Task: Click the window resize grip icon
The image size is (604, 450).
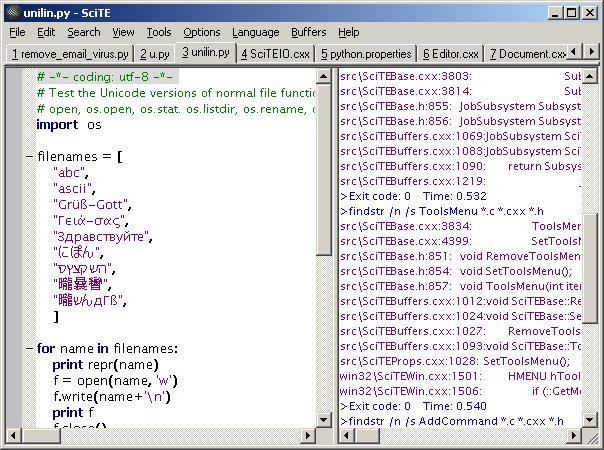Action: [590, 436]
